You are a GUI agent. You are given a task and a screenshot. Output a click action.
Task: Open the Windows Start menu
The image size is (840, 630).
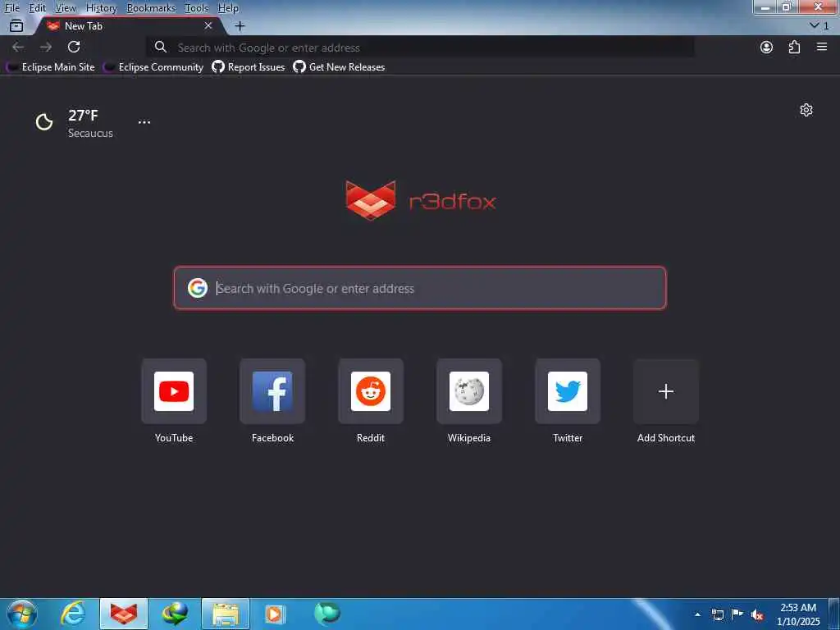[x=22, y=614]
